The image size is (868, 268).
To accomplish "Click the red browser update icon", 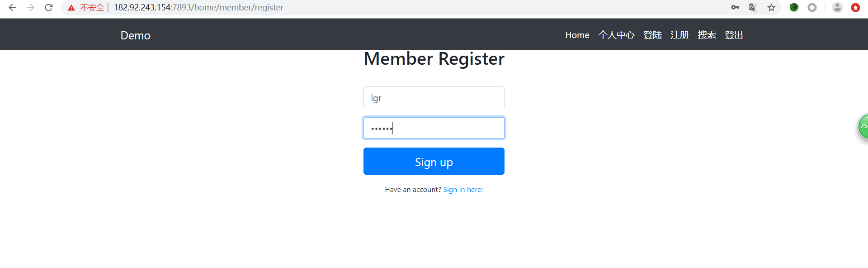I will 855,8.
